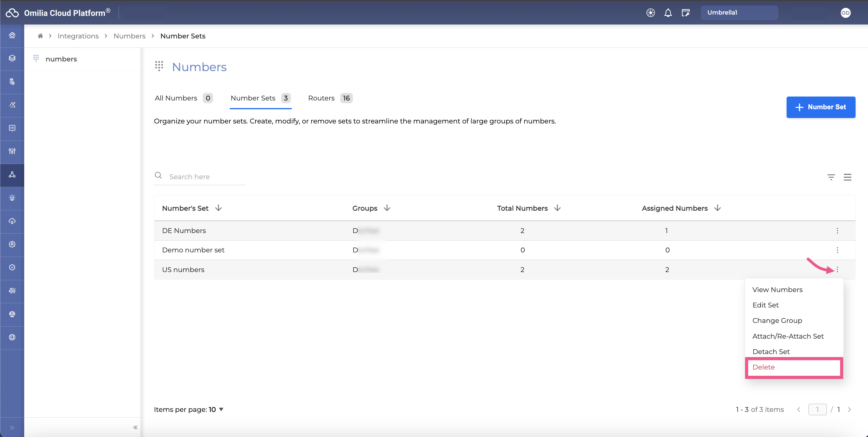This screenshot has height=437, width=868.
Task: Click the Demo number set row name
Action: point(193,250)
